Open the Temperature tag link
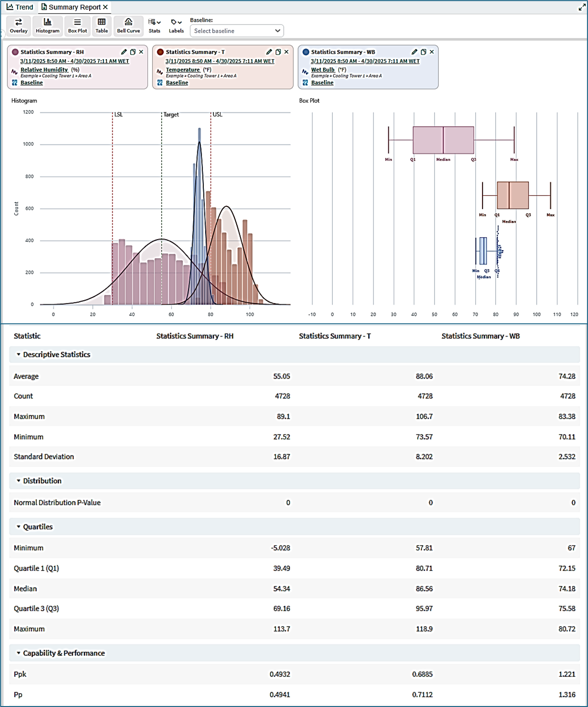This screenshot has height=707, width=588. pyautogui.click(x=183, y=70)
